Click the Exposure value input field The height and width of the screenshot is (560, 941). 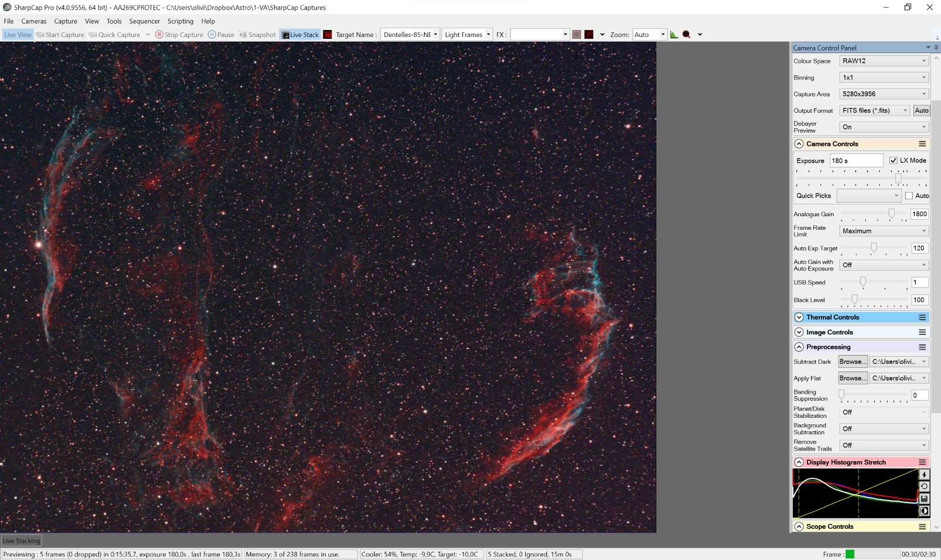[856, 160]
